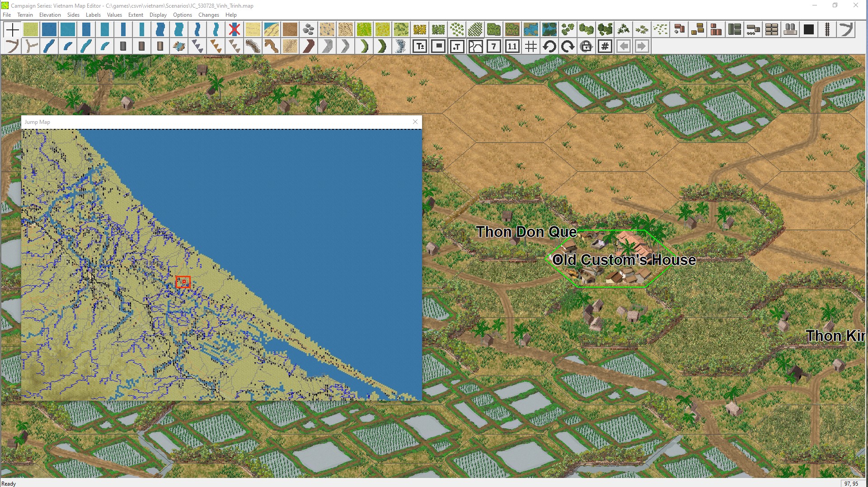Image resolution: width=868 pixels, height=487 pixels.
Task: Open the Terrain menu
Action: point(25,15)
